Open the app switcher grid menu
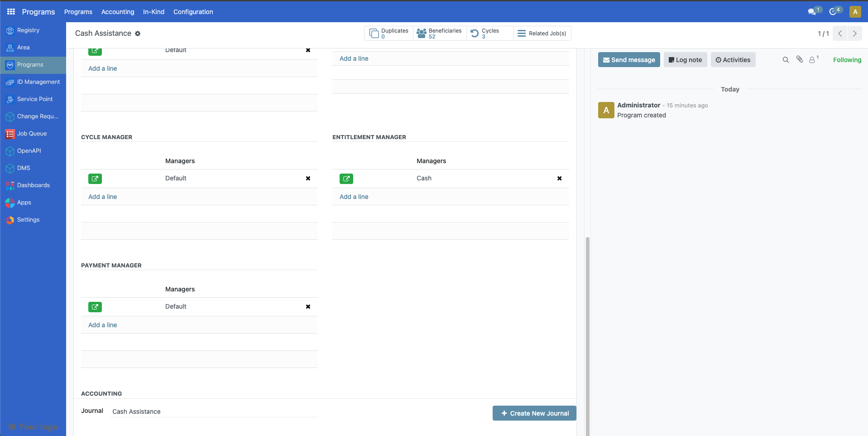Viewport: 868px width, 436px height. (10, 11)
